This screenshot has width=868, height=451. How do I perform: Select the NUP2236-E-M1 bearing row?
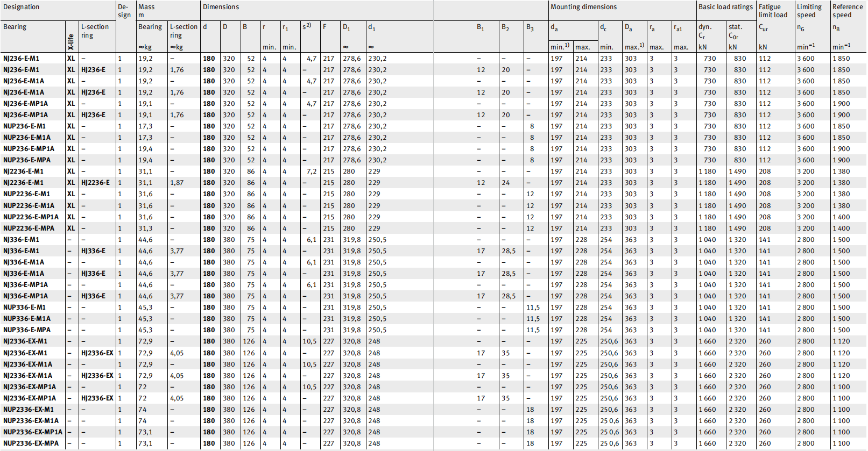point(26,194)
